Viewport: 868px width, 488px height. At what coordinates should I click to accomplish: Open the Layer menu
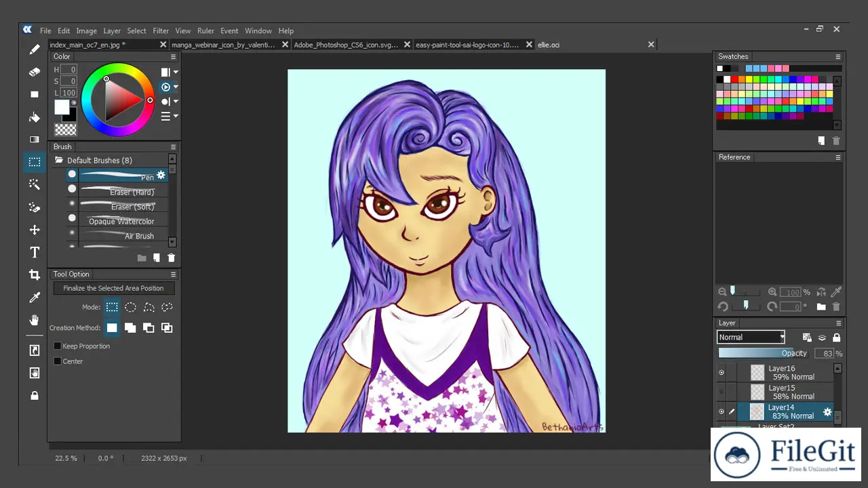click(112, 30)
